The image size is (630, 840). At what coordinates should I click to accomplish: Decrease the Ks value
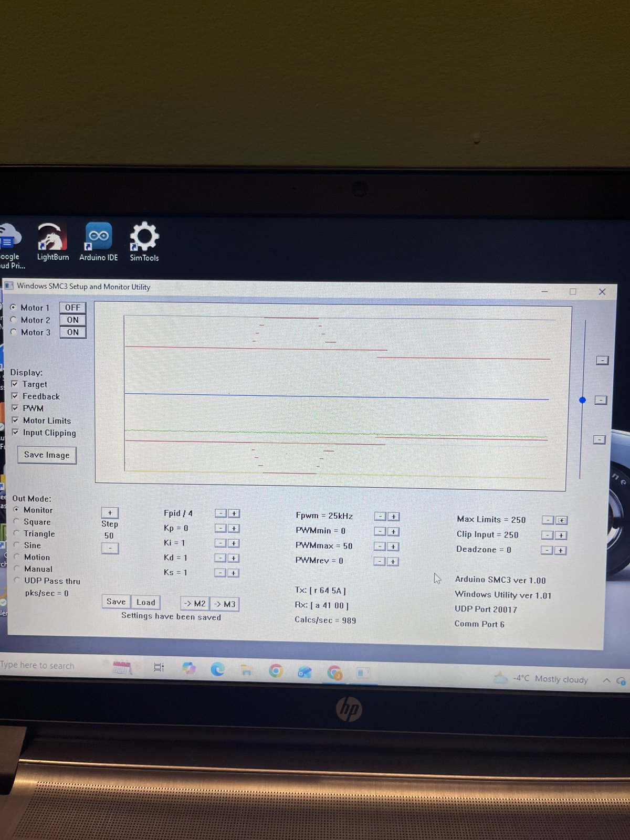220,573
